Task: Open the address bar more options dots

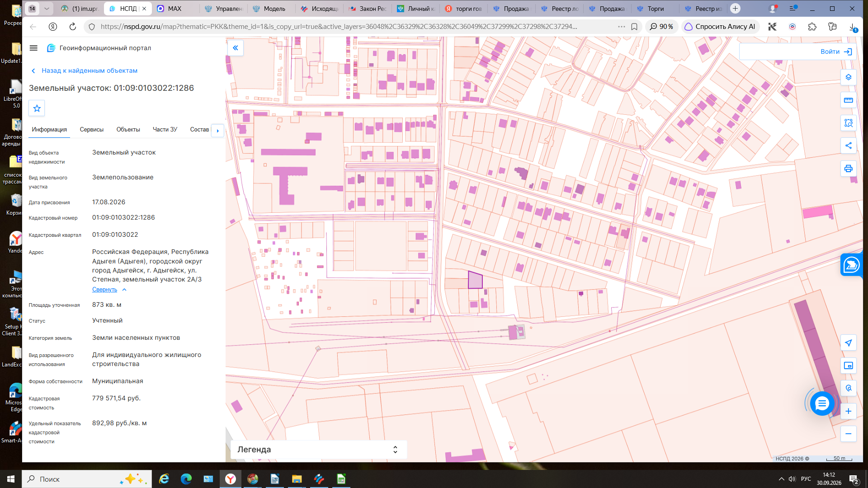Action: [x=622, y=27]
